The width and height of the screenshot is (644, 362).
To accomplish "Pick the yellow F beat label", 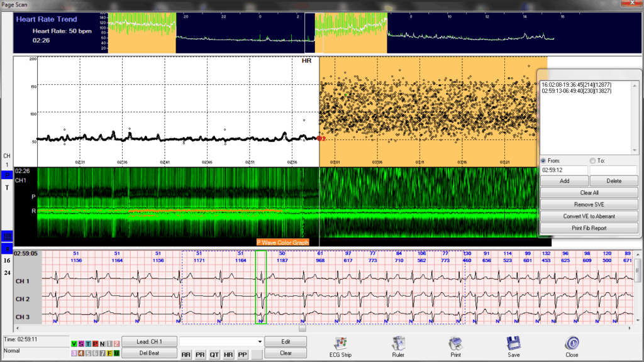I will (x=109, y=353).
